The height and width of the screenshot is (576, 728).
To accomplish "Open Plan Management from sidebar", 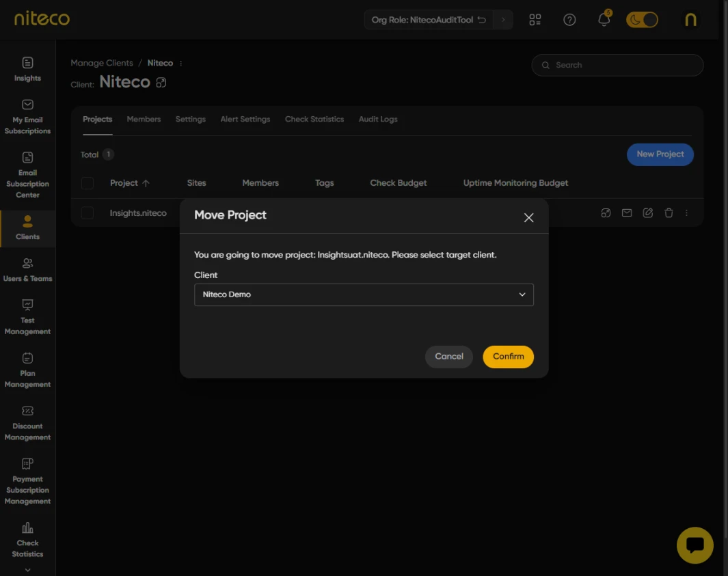I will point(27,370).
